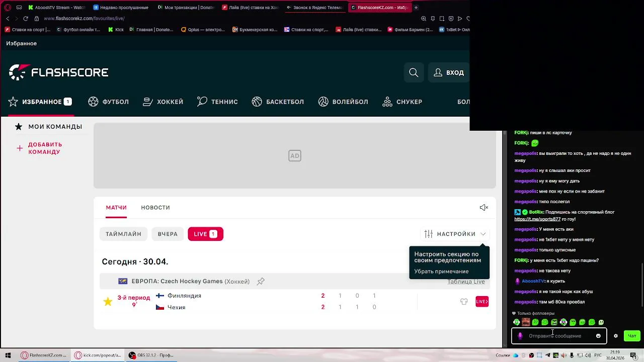Click the browser back arrow
Screen dimensions: 644x362
point(8,19)
